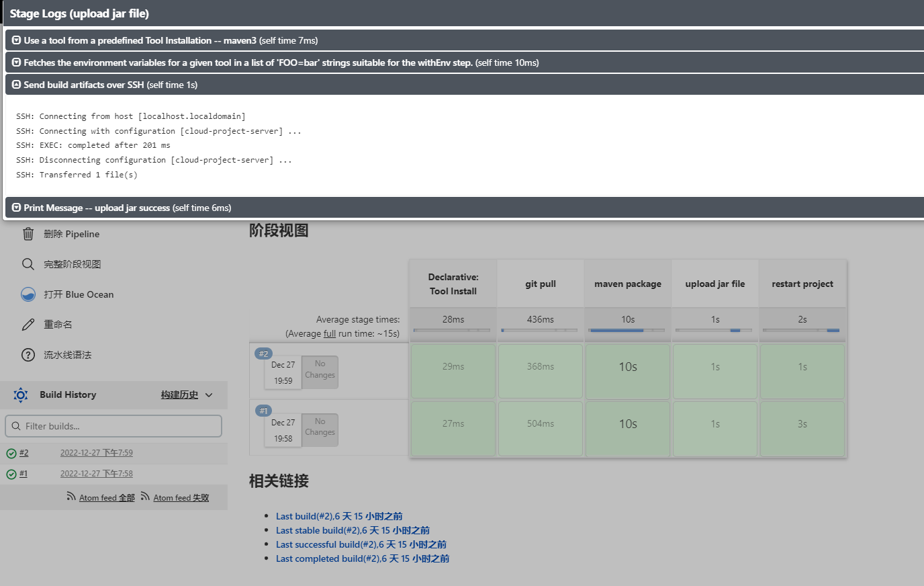Screen dimensions: 924x586
Task: Open Atom feed 全部 link
Action: click(x=107, y=498)
